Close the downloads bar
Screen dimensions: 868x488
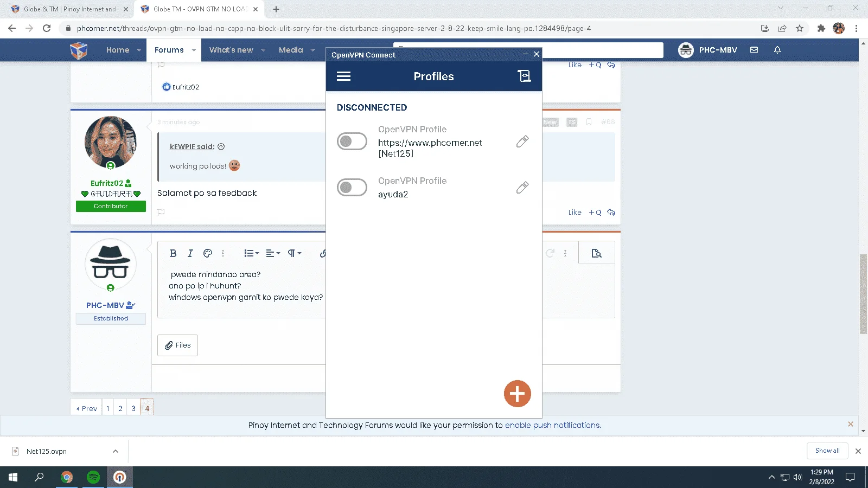858,451
